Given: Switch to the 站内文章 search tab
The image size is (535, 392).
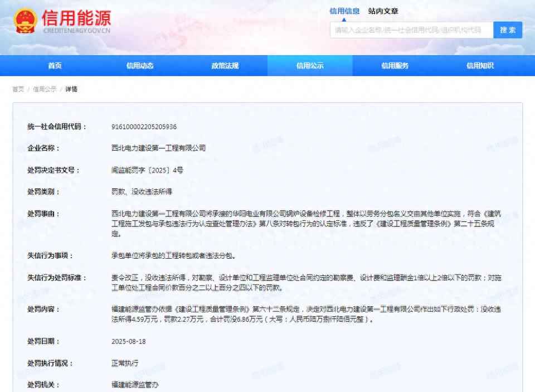Looking at the screenshot, I should point(383,11).
